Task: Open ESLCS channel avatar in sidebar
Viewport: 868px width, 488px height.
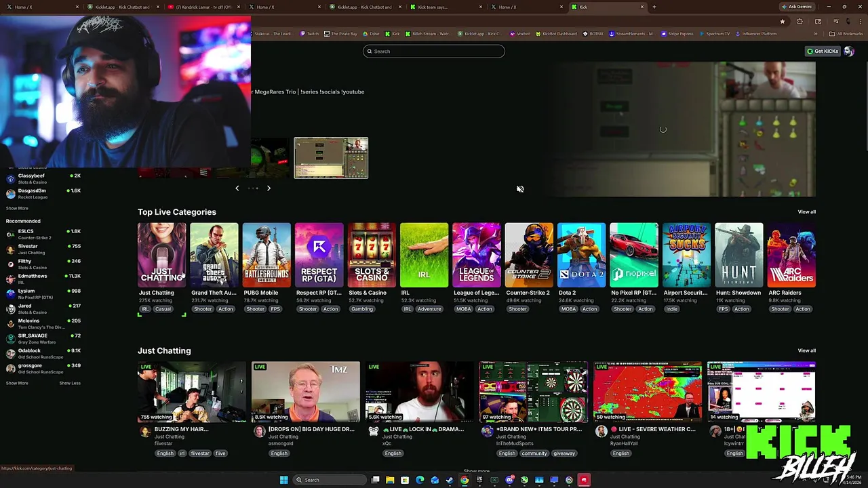Action: coord(10,235)
